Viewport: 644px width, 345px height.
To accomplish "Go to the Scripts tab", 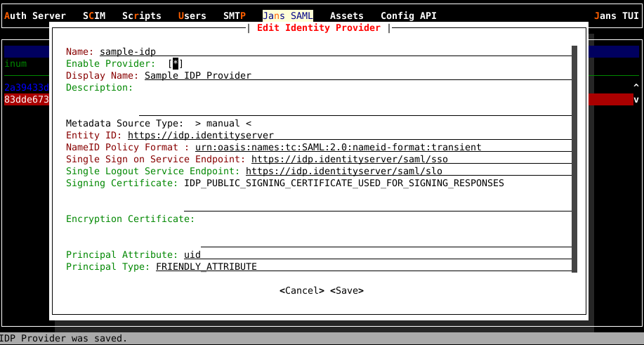I will pyautogui.click(x=141, y=15).
